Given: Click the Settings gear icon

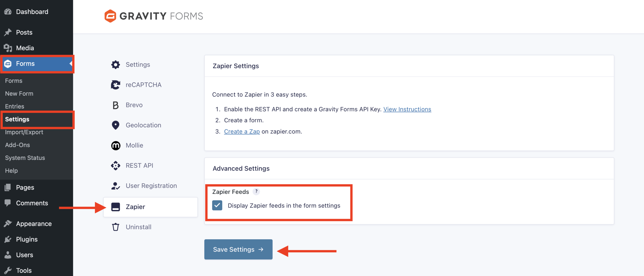Looking at the screenshot, I should pos(115,65).
